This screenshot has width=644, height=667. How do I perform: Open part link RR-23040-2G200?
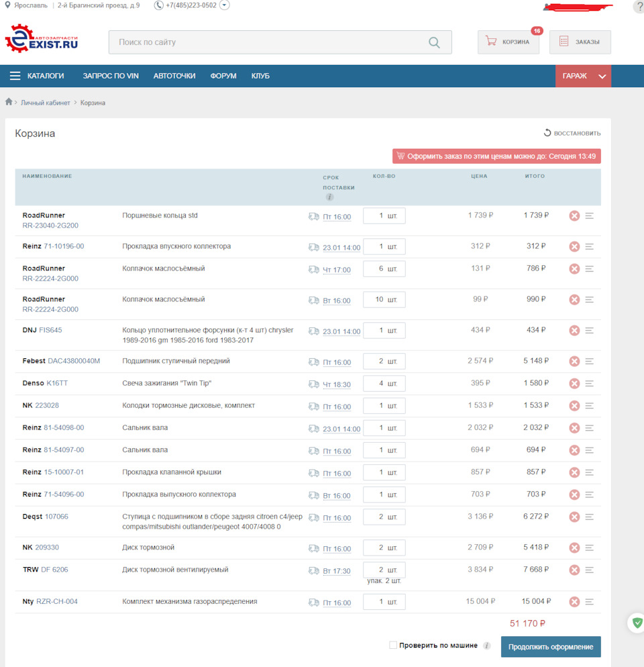point(50,225)
